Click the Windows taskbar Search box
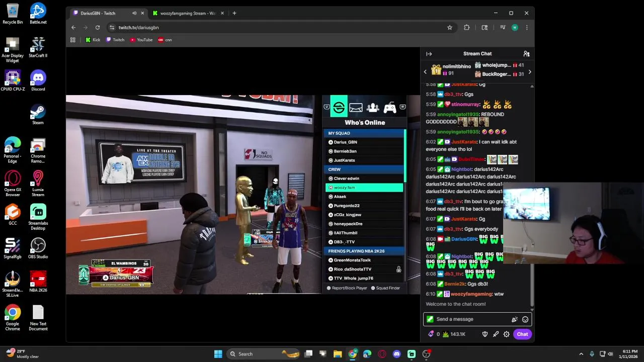This screenshot has width=644, height=362. [263, 354]
